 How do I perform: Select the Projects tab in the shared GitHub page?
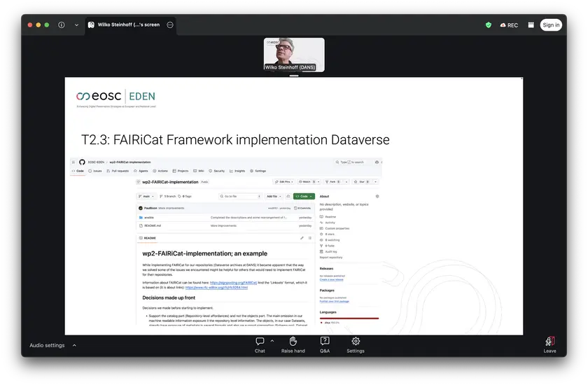pyautogui.click(x=181, y=171)
